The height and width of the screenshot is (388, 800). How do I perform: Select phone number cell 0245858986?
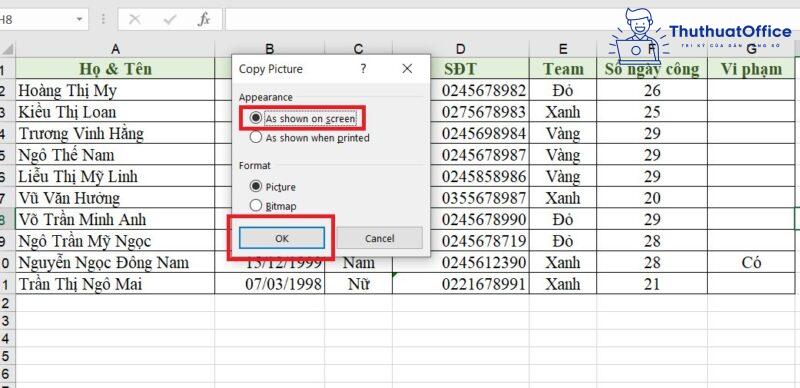tap(480, 176)
